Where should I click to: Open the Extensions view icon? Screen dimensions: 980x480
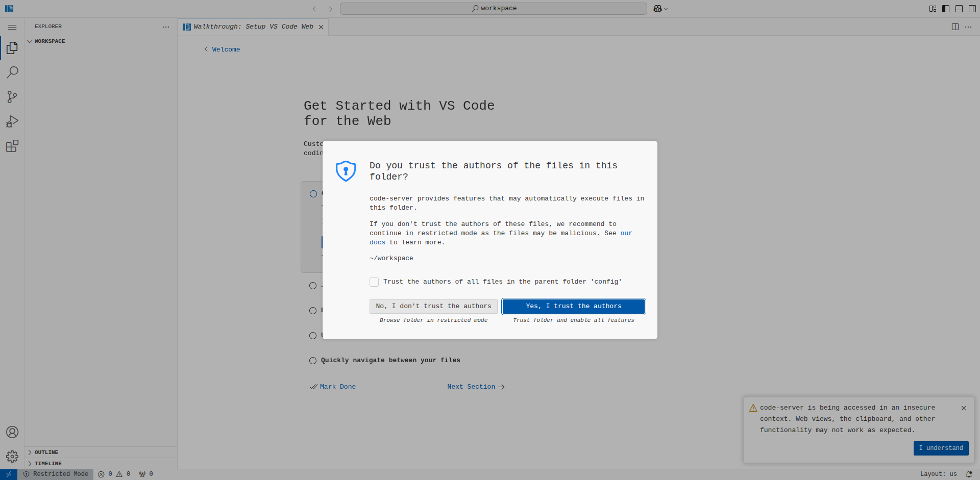point(12,146)
